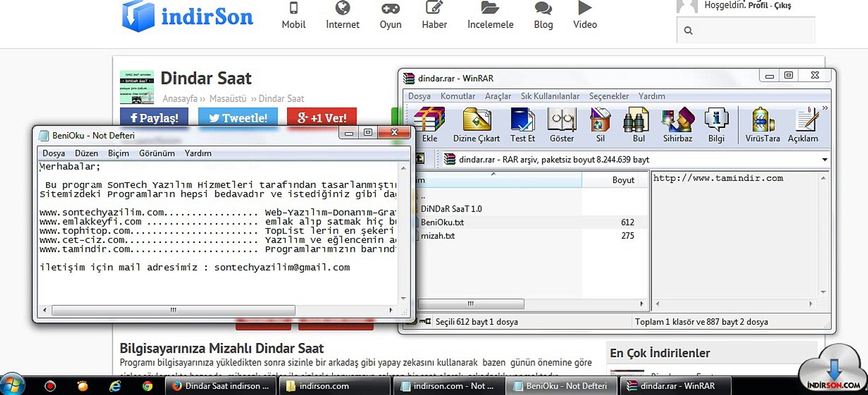
Task: Open Görünüm menu in Not Defteri
Action: [x=157, y=153]
